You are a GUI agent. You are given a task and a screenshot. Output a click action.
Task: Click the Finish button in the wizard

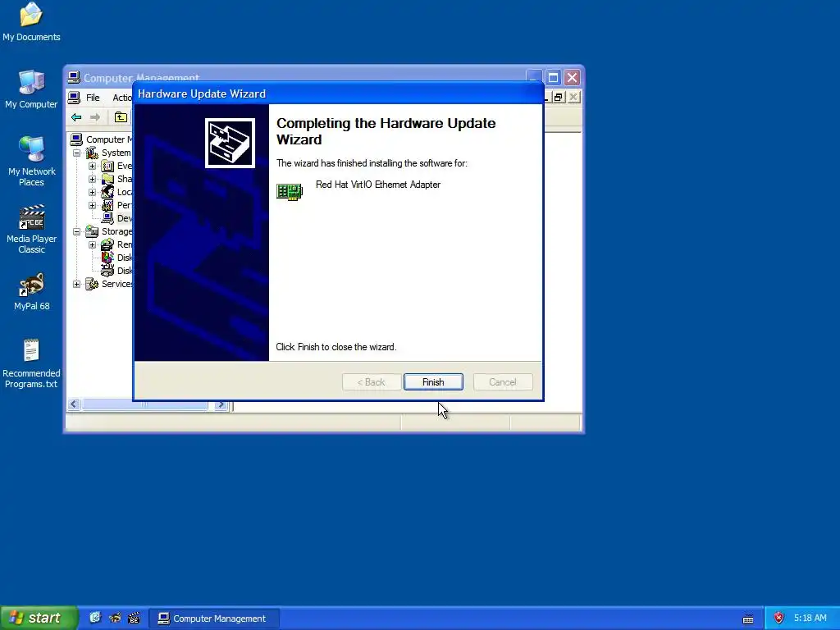433,382
